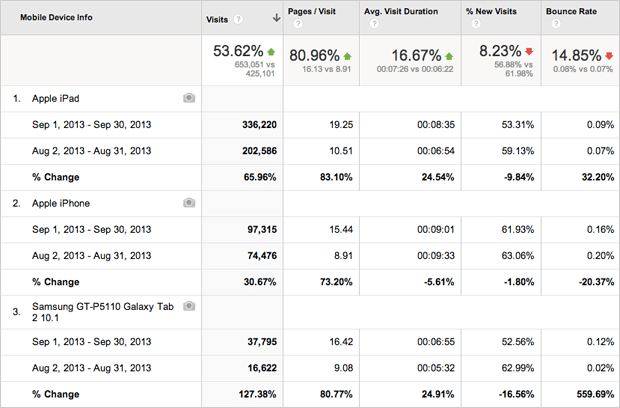
Task: Click camera icon for Samsung Galaxy Tab
Action: (189, 305)
